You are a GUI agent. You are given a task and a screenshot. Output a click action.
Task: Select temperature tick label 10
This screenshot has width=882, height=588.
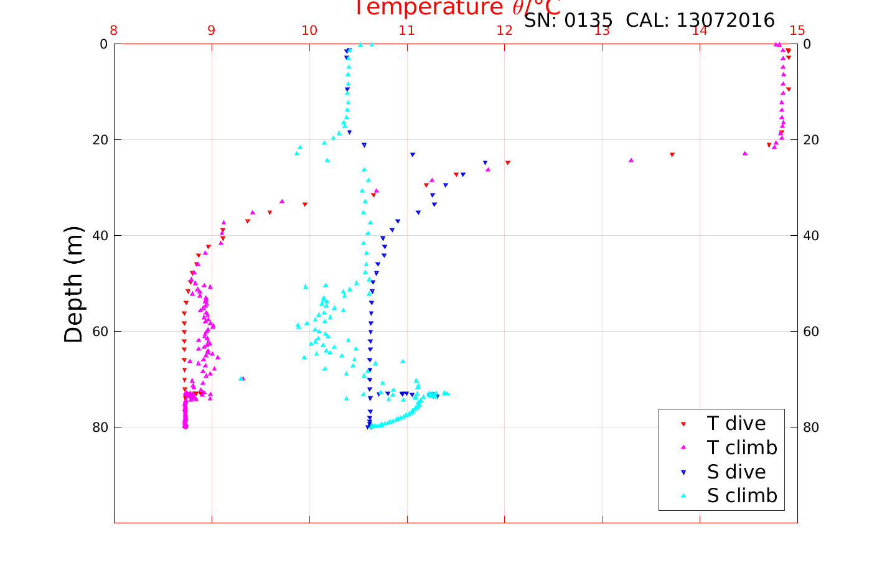coord(309,30)
